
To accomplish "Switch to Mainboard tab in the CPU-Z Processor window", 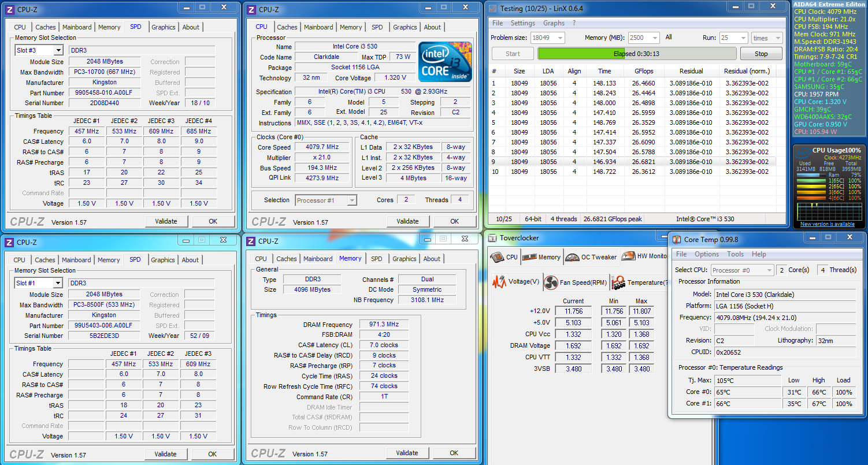I will click(318, 27).
